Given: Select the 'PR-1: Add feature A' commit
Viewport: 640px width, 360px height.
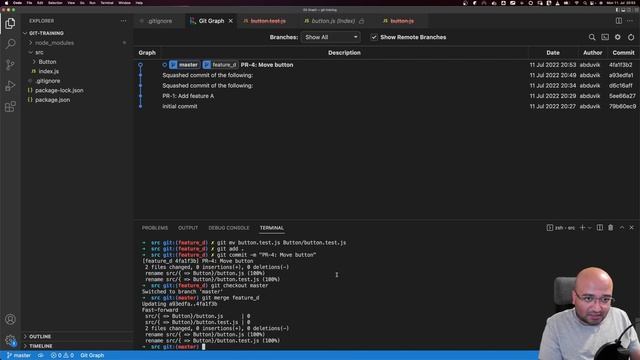Looking at the screenshot, I should coord(387,96).
